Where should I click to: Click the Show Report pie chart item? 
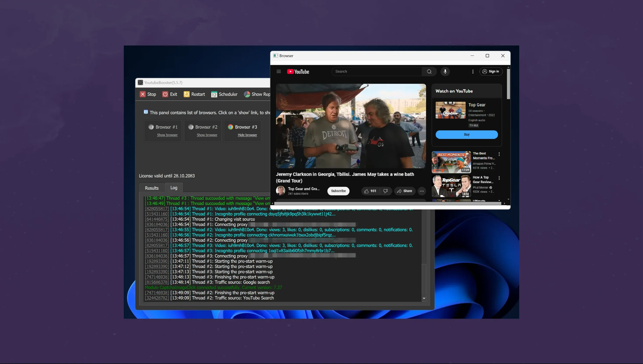coord(257,94)
